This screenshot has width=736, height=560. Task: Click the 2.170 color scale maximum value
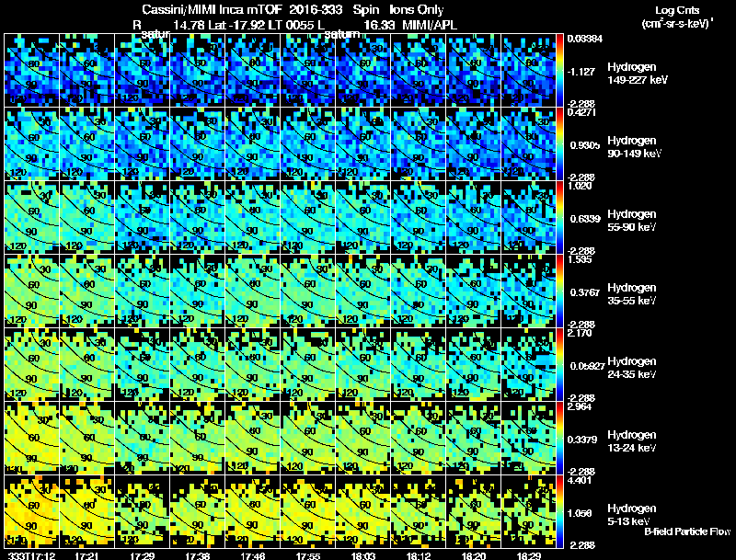580,333
